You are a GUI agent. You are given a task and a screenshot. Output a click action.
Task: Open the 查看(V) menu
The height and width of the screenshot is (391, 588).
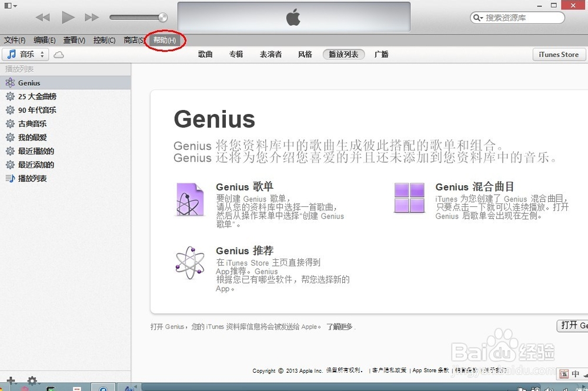point(74,40)
